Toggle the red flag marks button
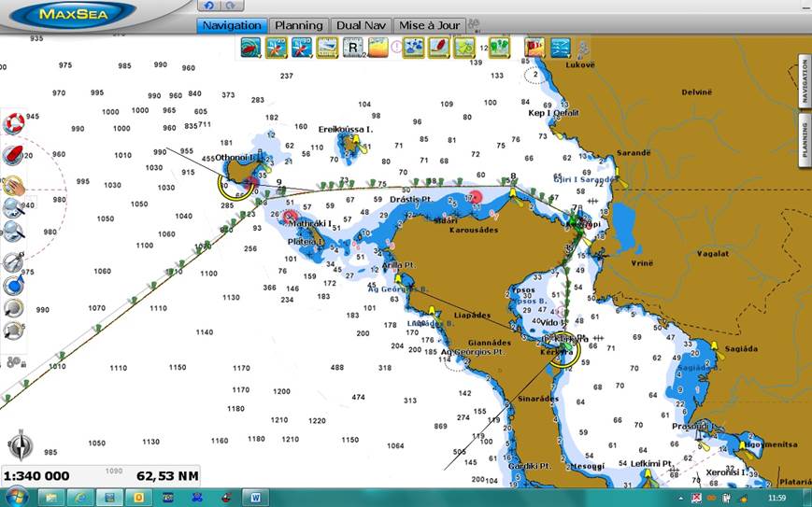 [535, 47]
